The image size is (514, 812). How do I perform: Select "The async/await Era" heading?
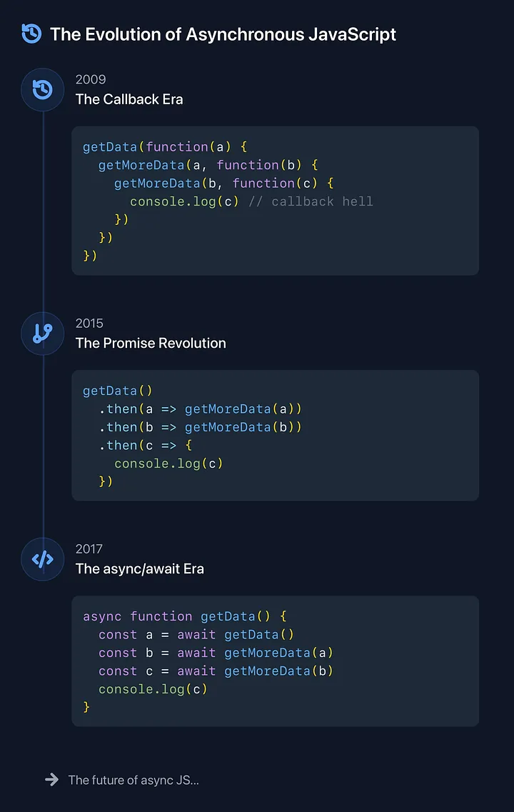140,568
